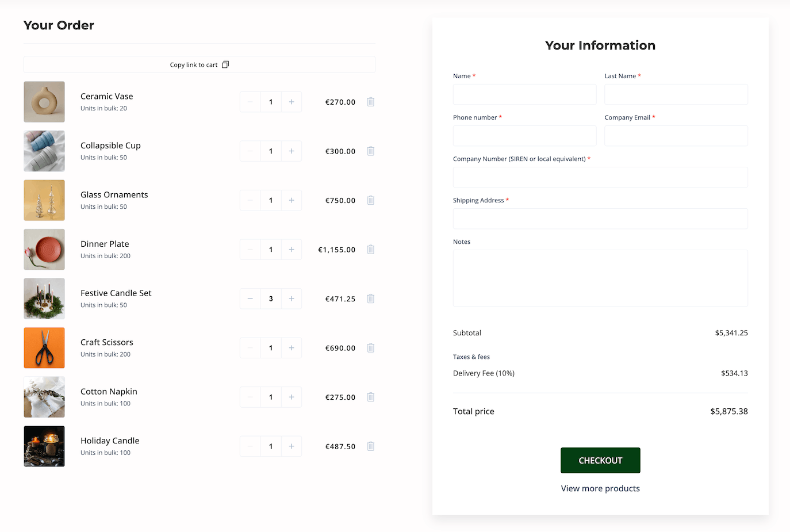
Task: Reduce Festive Candle Set quantity
Action: (x=250, y=298)
